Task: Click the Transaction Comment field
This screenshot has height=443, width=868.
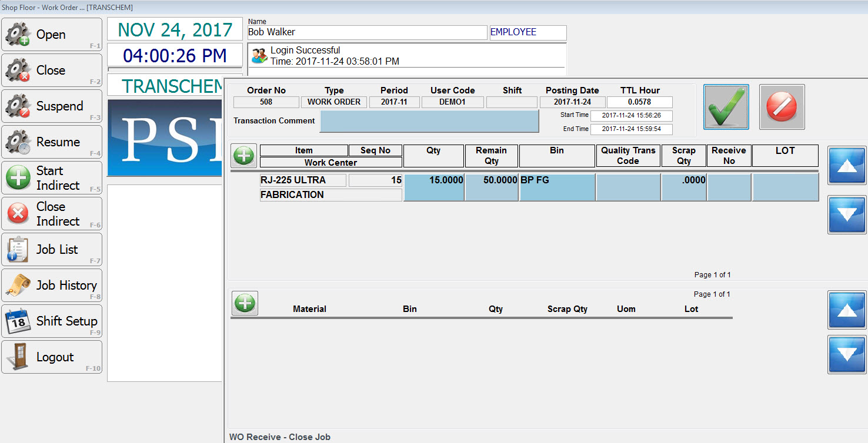Action: pos(429,121)
